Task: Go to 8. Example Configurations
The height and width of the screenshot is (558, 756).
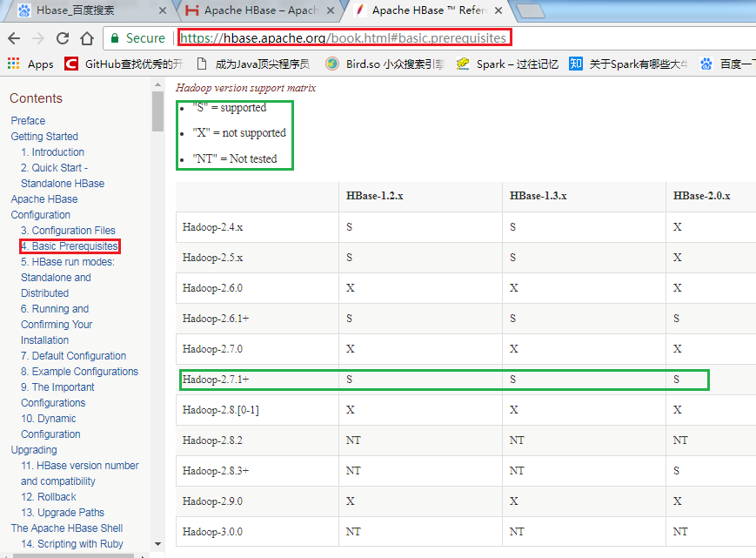Action: tap(79, 372)
